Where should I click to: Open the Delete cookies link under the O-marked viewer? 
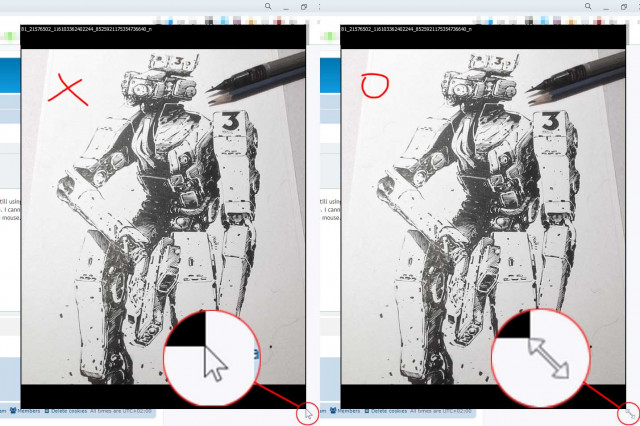point(389,411)
